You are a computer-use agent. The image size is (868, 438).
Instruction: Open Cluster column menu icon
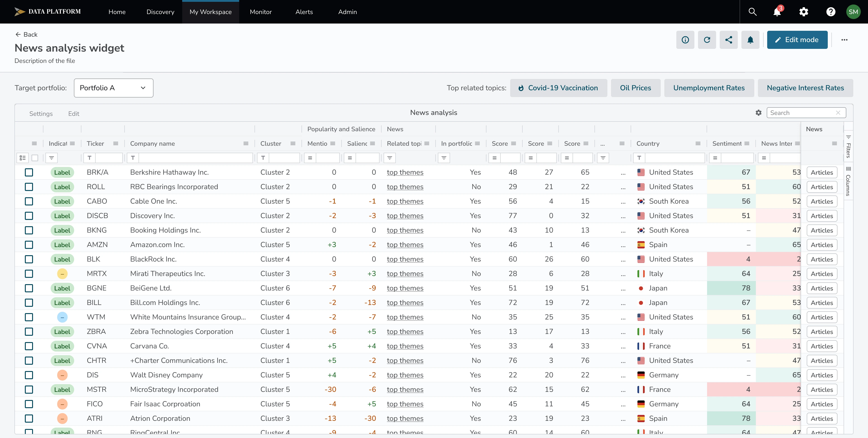point(293,143)
